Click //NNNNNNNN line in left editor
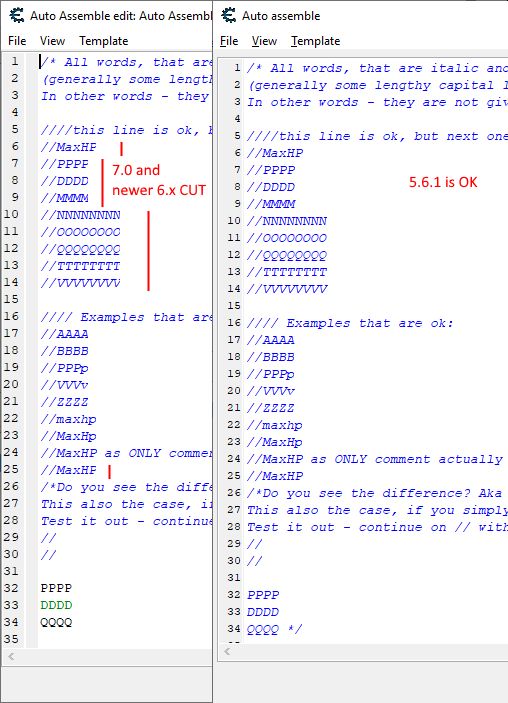 click(x=80, y=215)
